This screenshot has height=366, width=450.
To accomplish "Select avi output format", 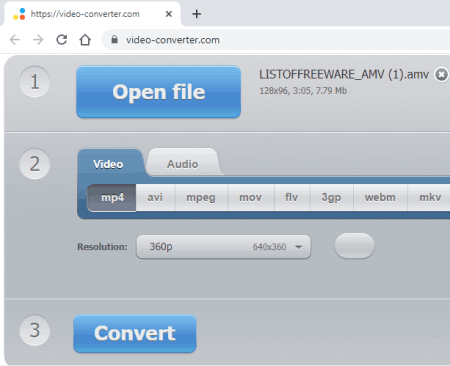I will click(155, 197).
